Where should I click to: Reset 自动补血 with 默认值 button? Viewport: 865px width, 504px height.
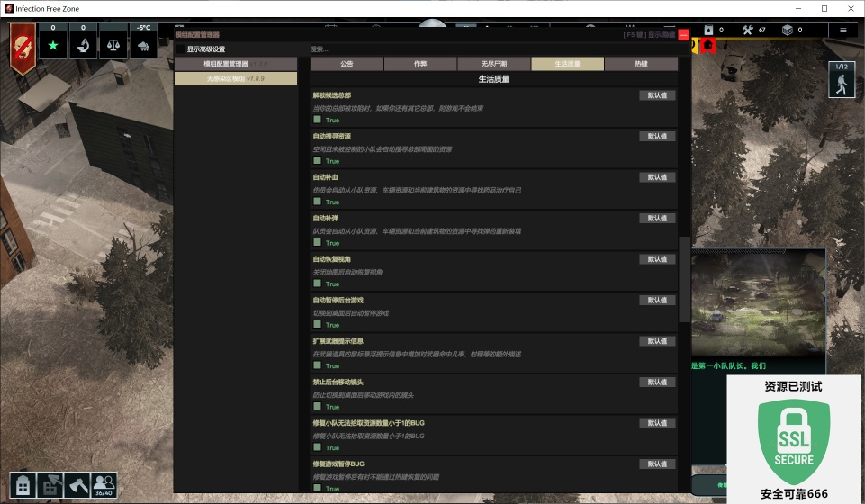(x=657, y=177)
